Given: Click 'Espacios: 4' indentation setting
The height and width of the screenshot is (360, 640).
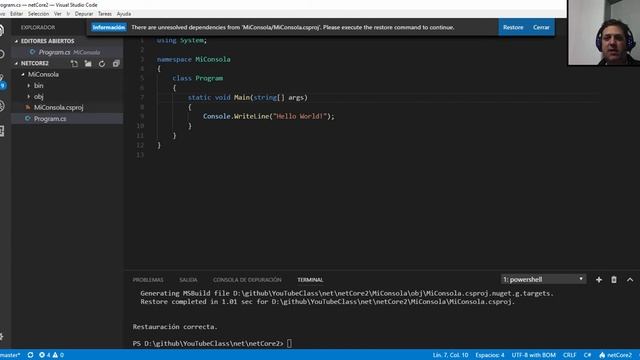Looking at the screenshot, I should tap(490, 355).
